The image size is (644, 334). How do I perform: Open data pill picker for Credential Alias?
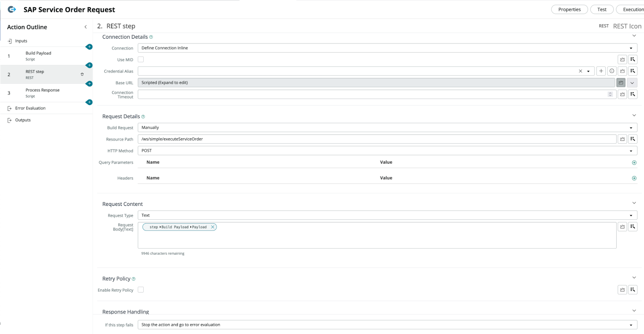click(x=633, y=71)
